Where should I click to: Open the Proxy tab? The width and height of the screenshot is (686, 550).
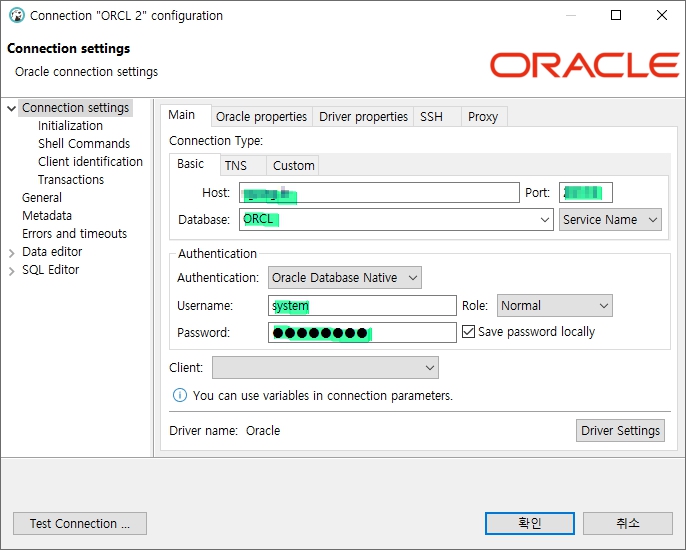pos(483,117)
